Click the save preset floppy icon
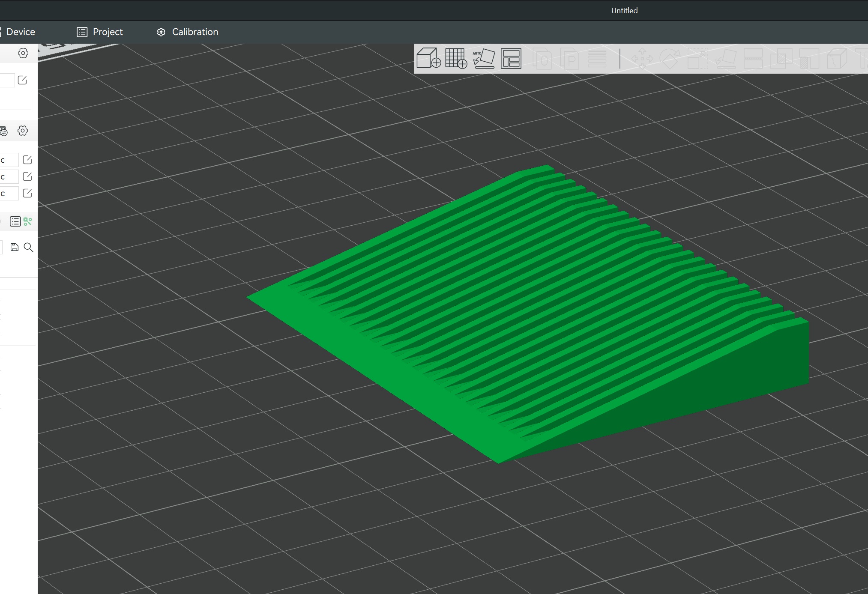The image size is (868, 594). click(x=15, y=247)
